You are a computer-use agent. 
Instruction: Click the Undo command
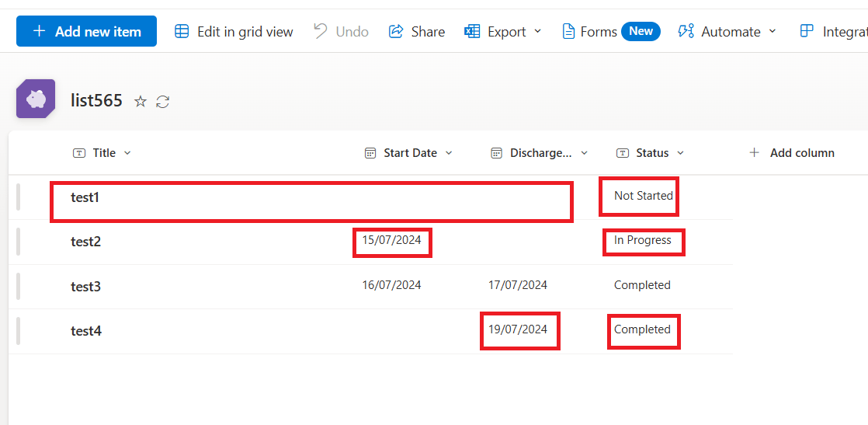pyautogui.click(x=341, y=32)
